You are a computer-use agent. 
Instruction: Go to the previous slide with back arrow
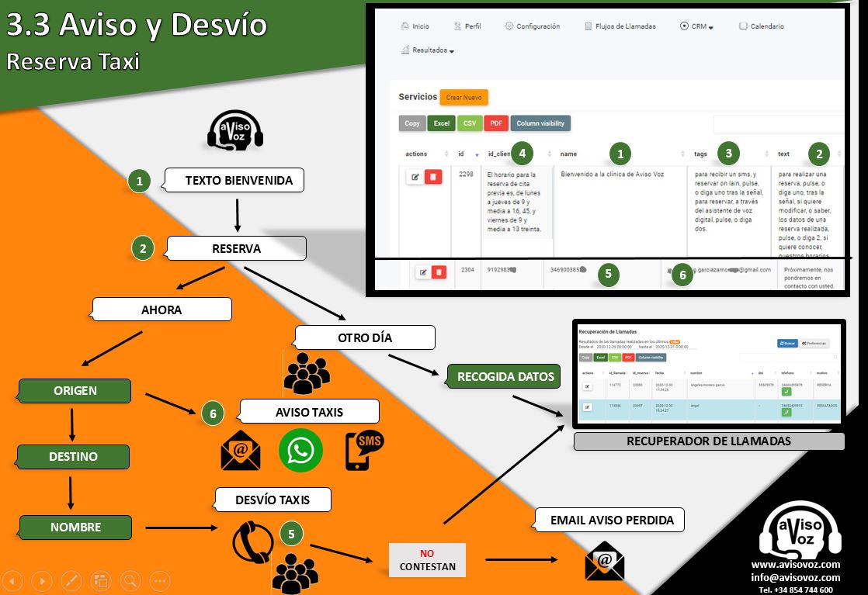pyautogui.click(x=15, y=579)
